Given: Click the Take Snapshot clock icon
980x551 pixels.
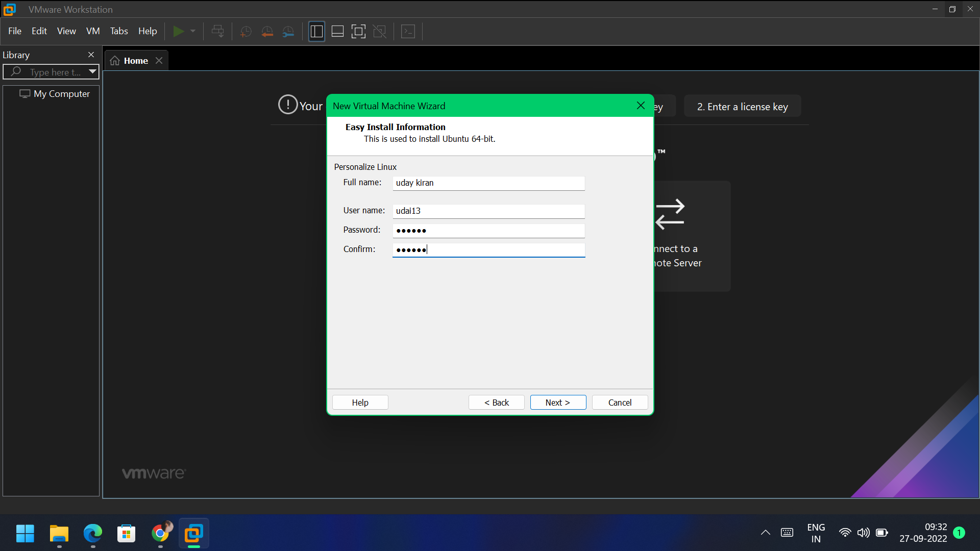Looking at the screenshot, I should click(x=246, y=32).
